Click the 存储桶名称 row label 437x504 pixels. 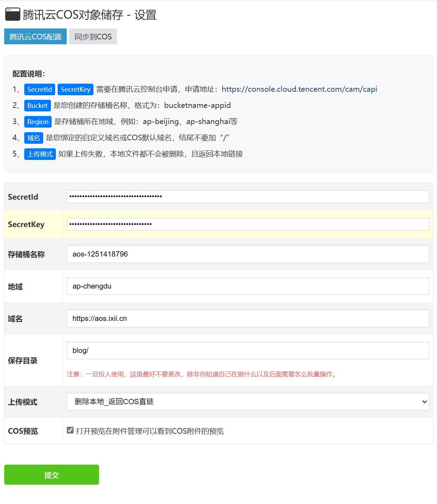26,254
